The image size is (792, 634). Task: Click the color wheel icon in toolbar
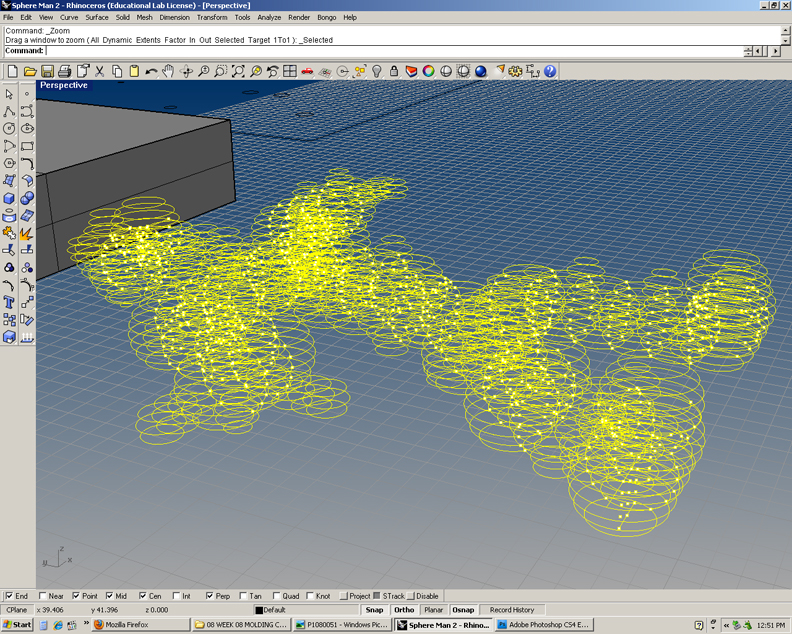tap(428, 71)
